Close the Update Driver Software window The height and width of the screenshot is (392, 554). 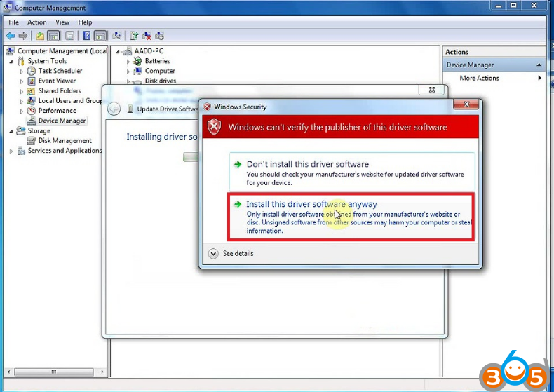point(432,90)
